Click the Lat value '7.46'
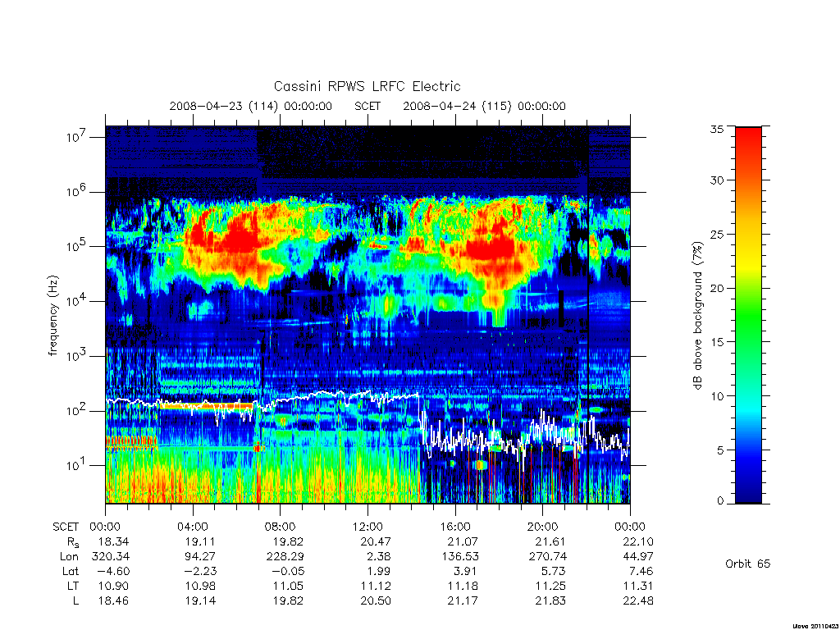 coord(641,571)
